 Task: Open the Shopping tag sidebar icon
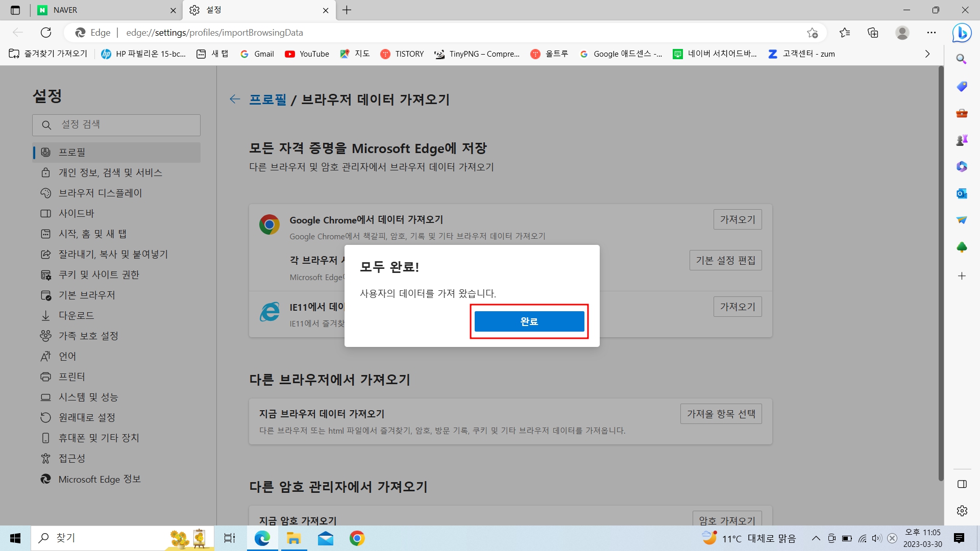pyautogui.click(x=962, y=86)
